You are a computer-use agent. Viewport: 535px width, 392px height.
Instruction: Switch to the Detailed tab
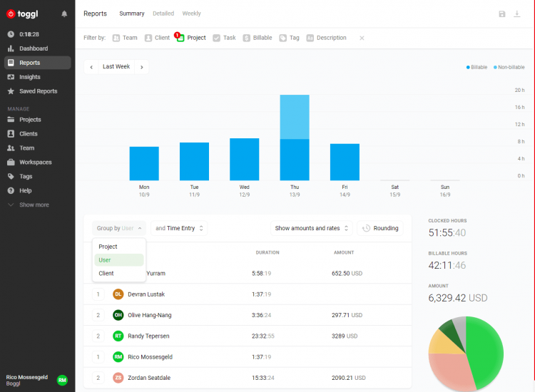click(163, 14)
